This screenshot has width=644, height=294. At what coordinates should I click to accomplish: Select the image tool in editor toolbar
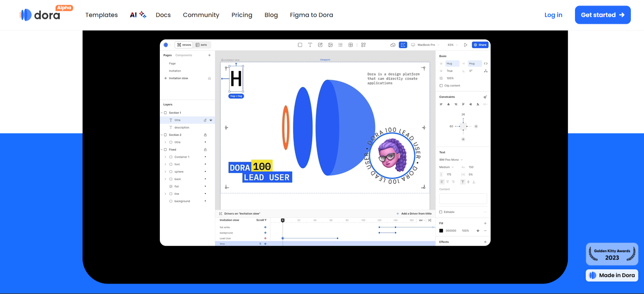pos(330,45)
